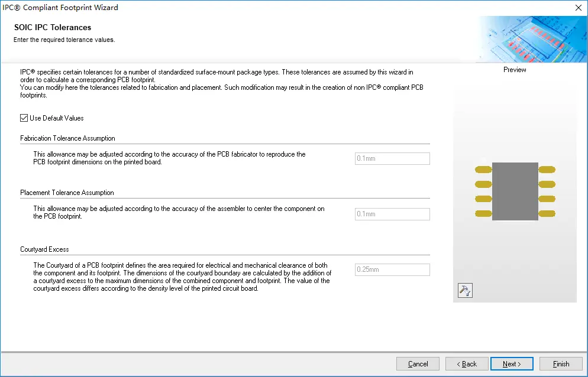Uncheck the Use Default Values checkbox
Image resolution: width=588 pixels, height=377 pixels.
coord(24,118)
